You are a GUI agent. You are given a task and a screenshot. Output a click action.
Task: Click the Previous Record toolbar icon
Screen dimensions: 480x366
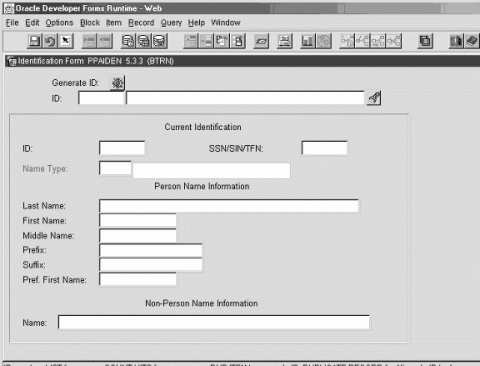(191, 41)
